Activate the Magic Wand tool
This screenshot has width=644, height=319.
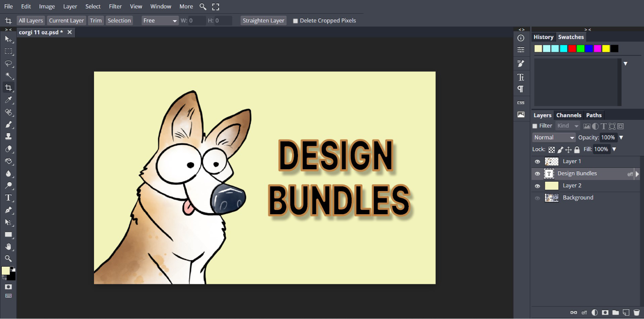8,76
